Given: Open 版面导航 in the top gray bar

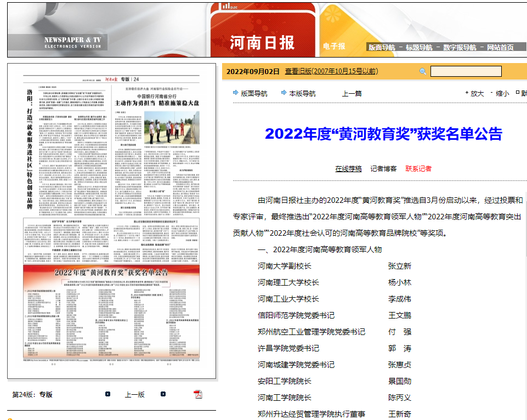Looking at the screenshot, I should (382, 48).
